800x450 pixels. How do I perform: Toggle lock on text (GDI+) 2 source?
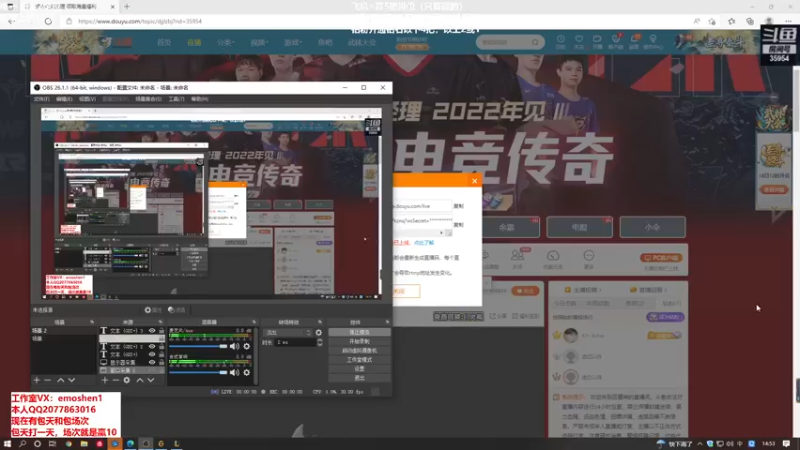161,346
